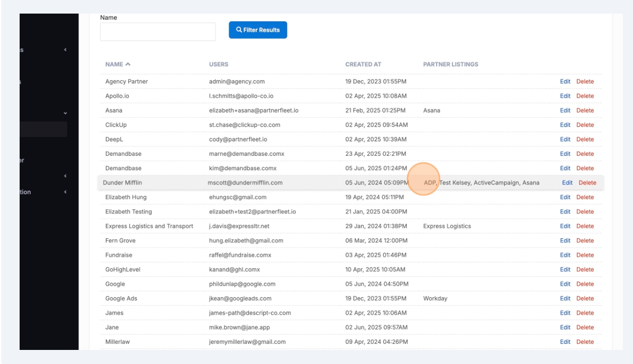Edit the Elizabeth Testing row
The height and width of the screenshot is (364, 633).
pos(565,212)
